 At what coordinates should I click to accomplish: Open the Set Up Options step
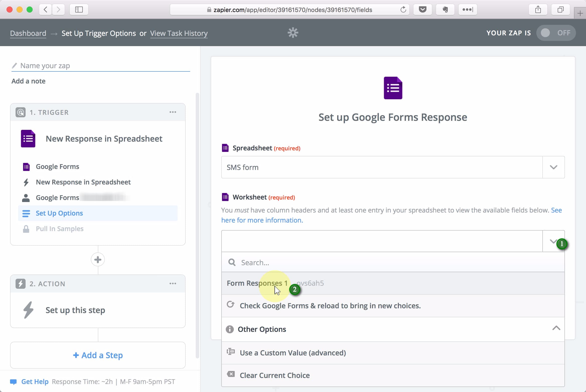click(59, 213)
